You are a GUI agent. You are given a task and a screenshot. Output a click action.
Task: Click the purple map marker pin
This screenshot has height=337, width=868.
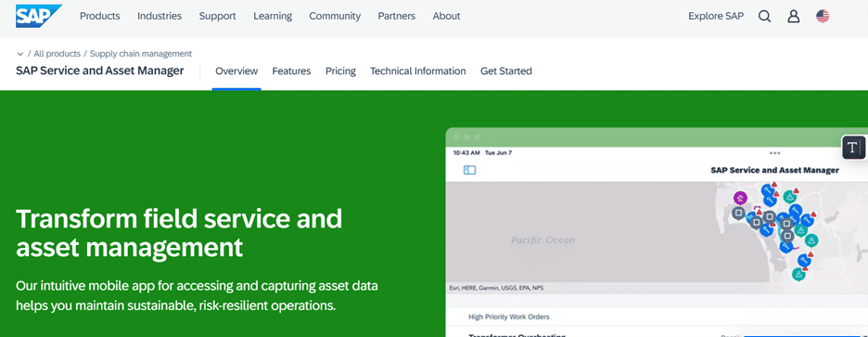coord(740,198)
